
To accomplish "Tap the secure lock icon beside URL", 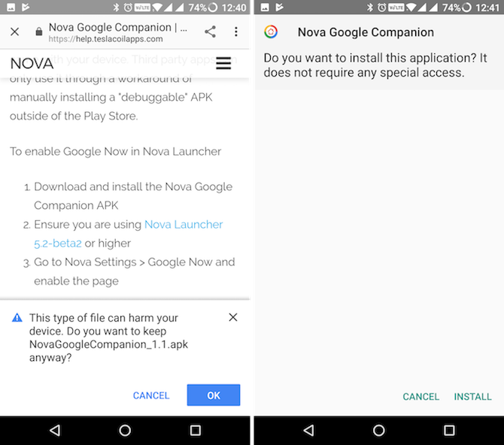I will pos(39,32).
